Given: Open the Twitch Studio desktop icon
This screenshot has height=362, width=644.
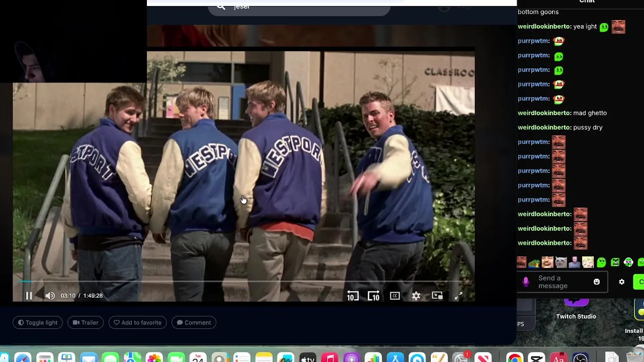Looking at the screenshot, I should pyautogui.click(x=576, y=309).
